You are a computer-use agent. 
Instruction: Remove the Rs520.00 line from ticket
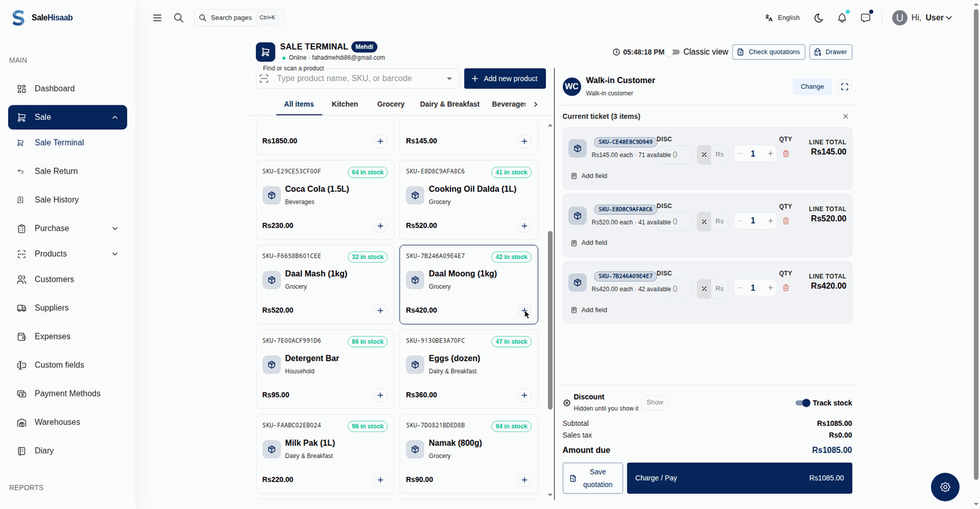(786, 220)
